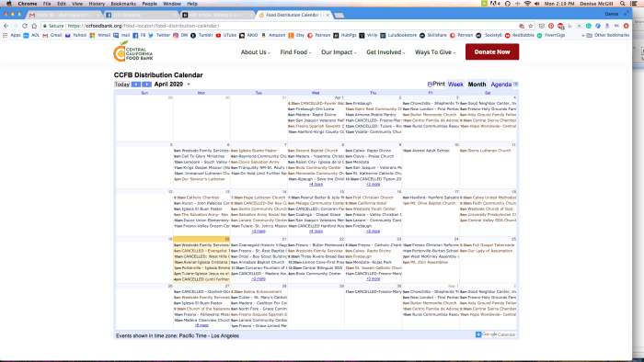The height and width of the screenshot is (362, 644).
Task: Click the volume icon in menu bar
Action: pyautogui.click(x=536, y=4)
